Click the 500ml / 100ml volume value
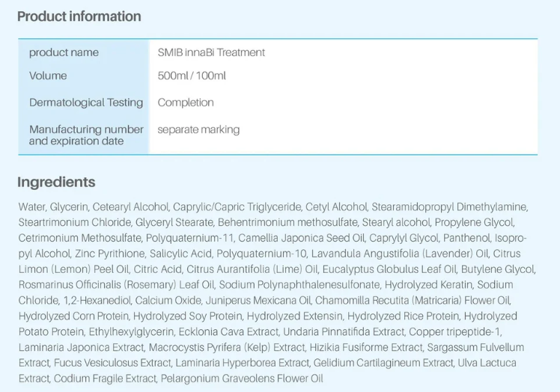Screen dimensions: 560x392 [192, 76]
